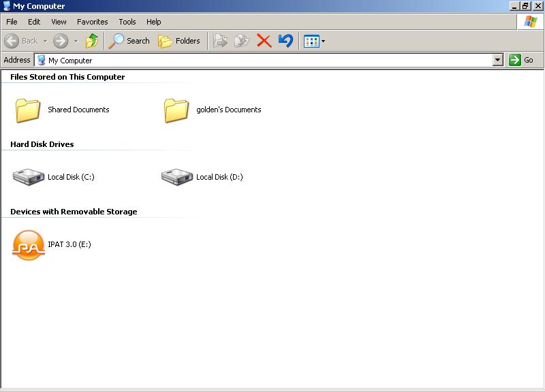
Task: Go up one folder level
Action: click(x=92, y=41)
